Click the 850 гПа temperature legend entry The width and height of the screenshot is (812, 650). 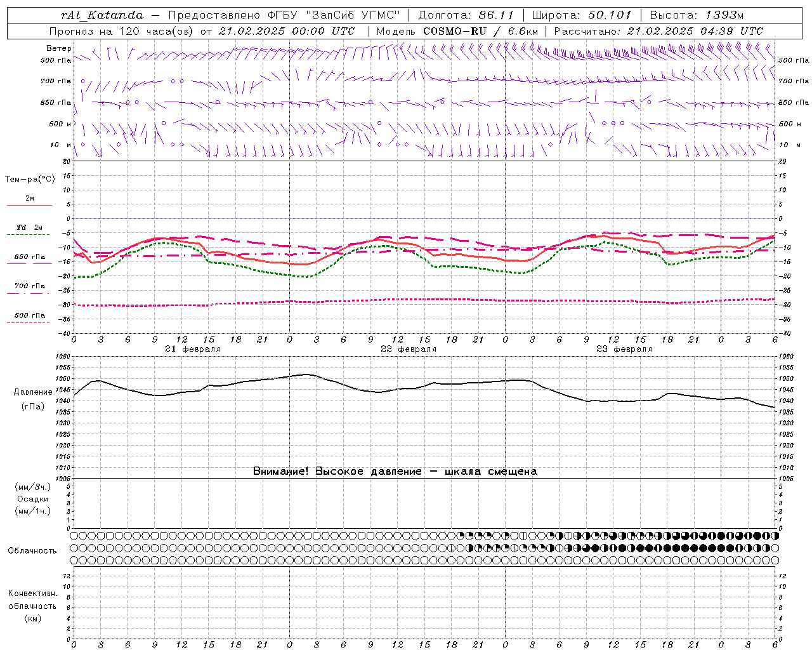click(x=30, y=257)
